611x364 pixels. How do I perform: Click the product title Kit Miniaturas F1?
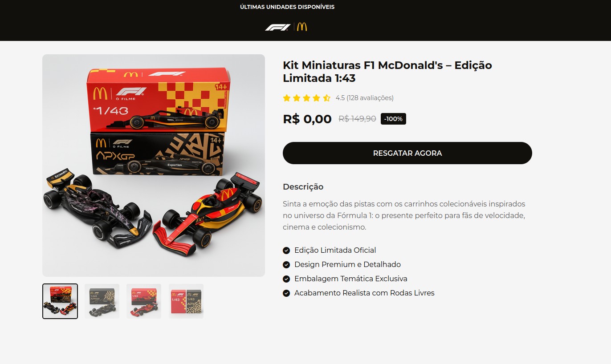tap(387, 72)
